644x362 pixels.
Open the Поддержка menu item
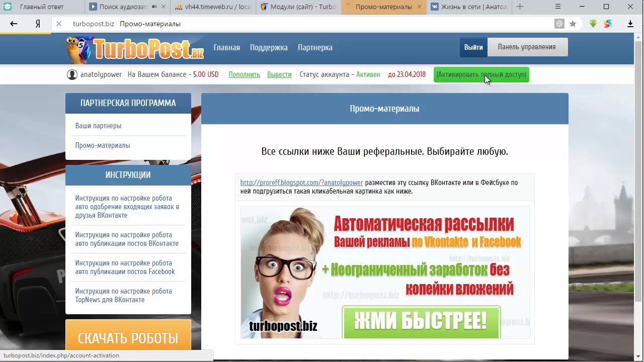click(x=269, y=47)
